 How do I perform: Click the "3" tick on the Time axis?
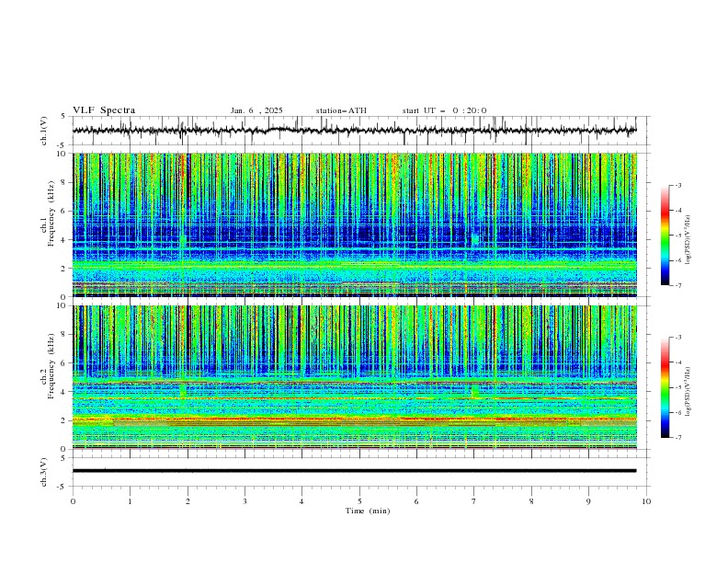[x=245, y=501]
